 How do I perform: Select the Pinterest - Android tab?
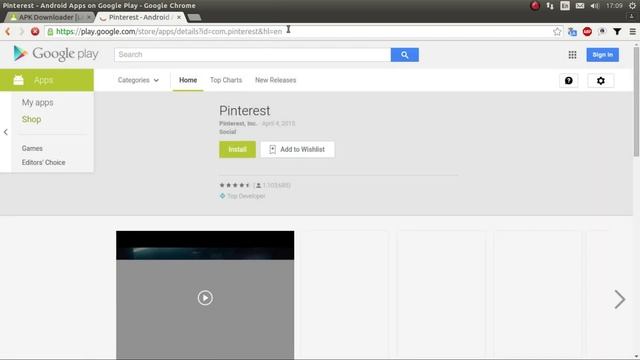139,17
